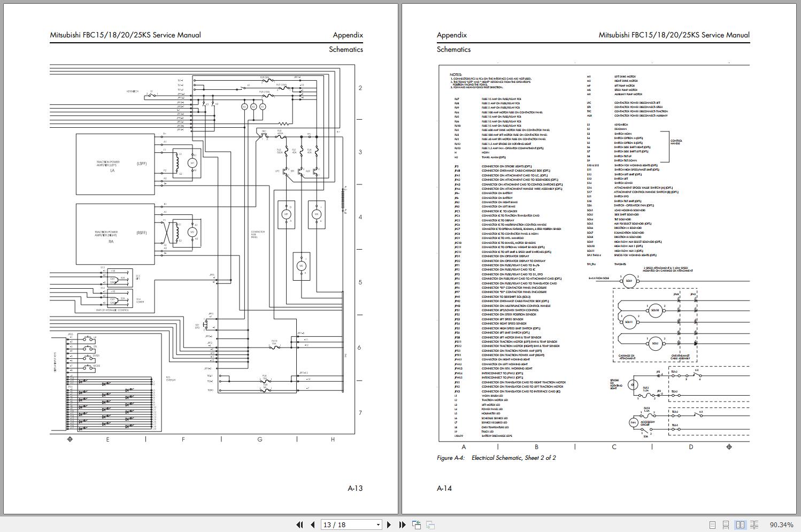Go to the previous page
801x532 pixels.
click(x=313, y=525)
